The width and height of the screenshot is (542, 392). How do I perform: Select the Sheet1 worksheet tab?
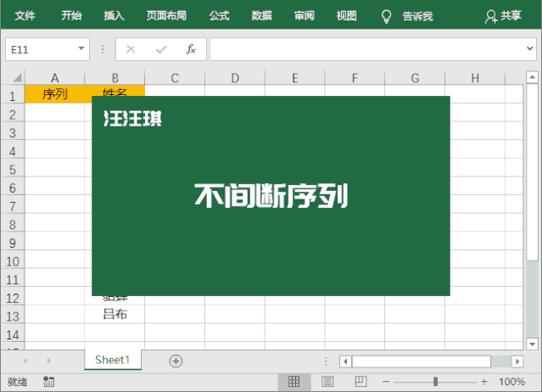coord(112,360)
